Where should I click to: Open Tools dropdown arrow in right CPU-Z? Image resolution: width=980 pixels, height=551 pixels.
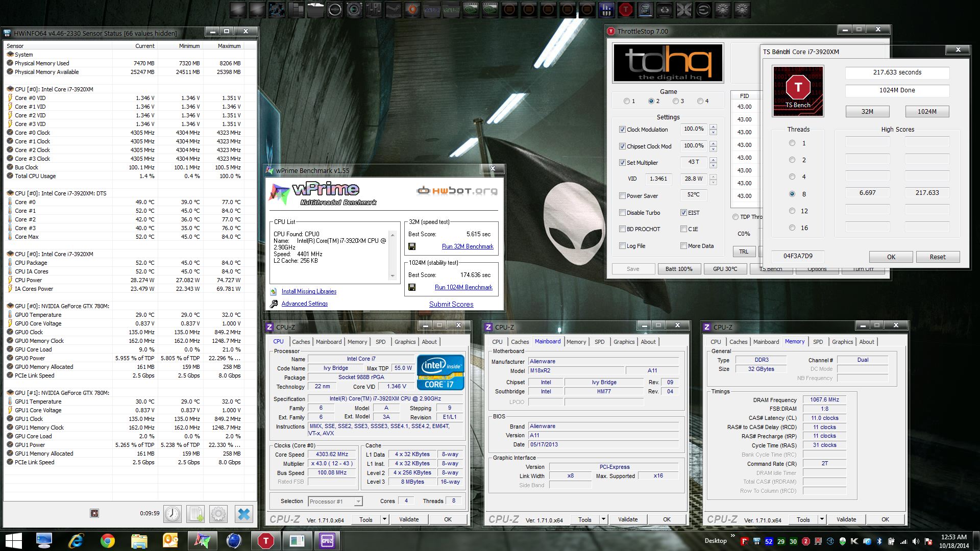coord(822,519)
